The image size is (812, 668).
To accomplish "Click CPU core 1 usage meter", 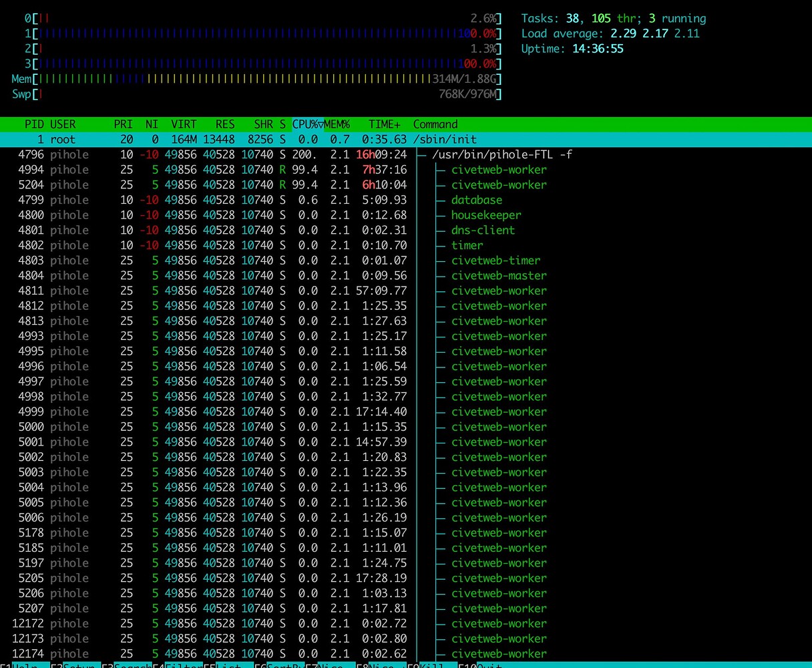I will click(267, 33).
